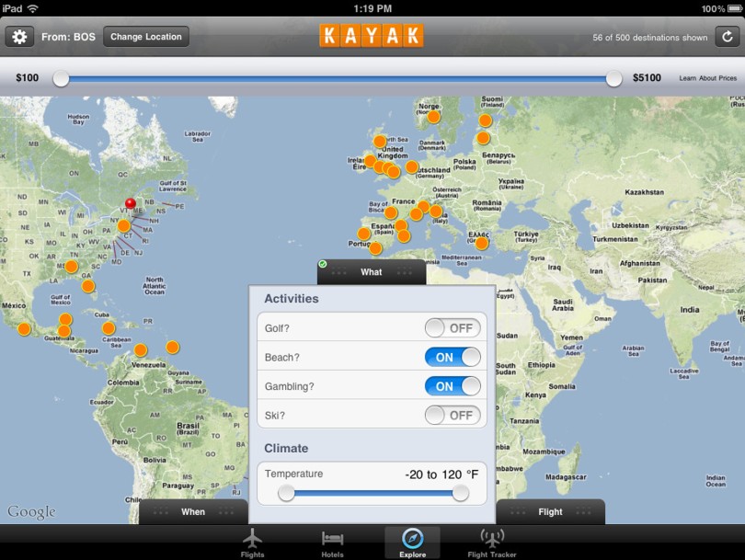This screenshot has height=560, width=745.
Task: Expand the When filter panel
Action: click(193, 511)
